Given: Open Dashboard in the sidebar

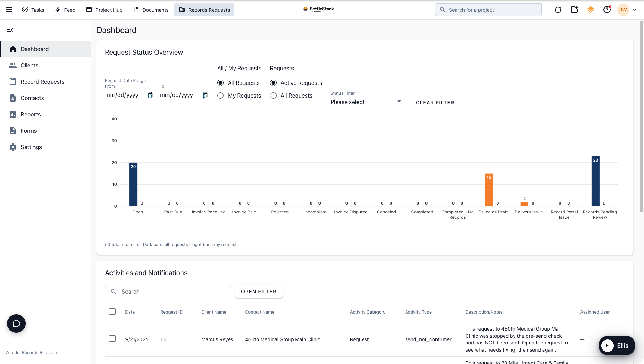Looking at the screenshot, I should click(45, 49).
